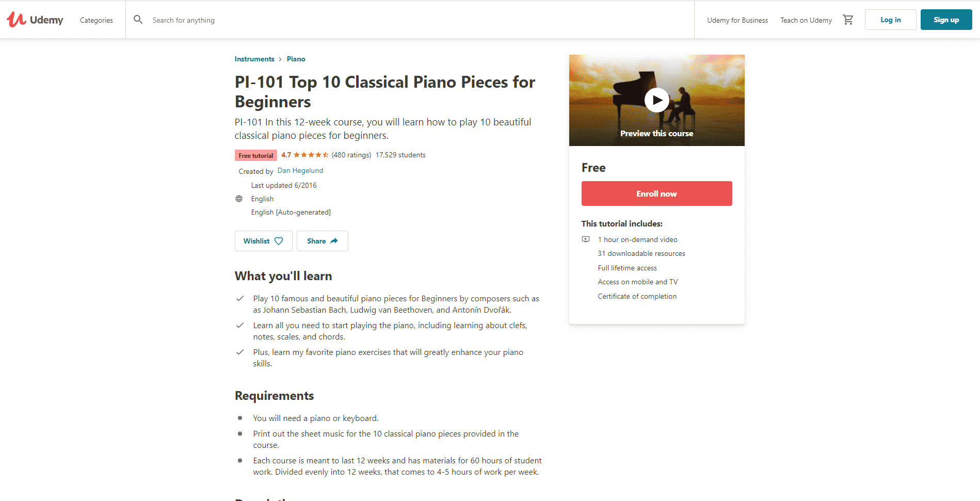The width and height of the screenshot is (980, 501).
Task: Click the Sign up button
Action: point(946,20)
